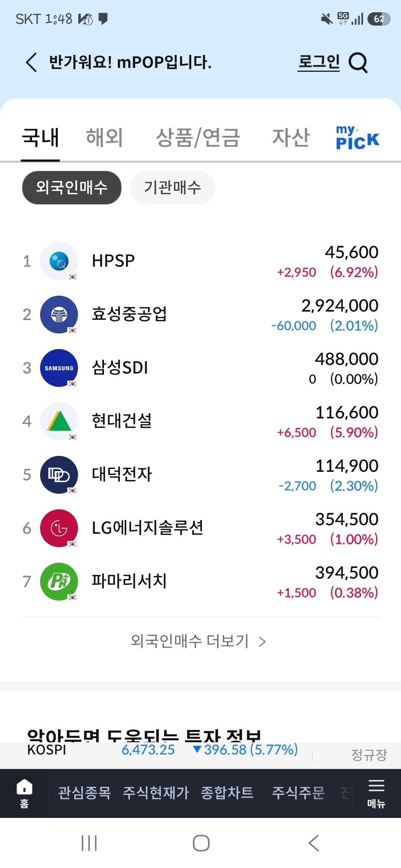Select the 자산 tab
Screen dimensions: 401x868
click(x=291, y=138)
